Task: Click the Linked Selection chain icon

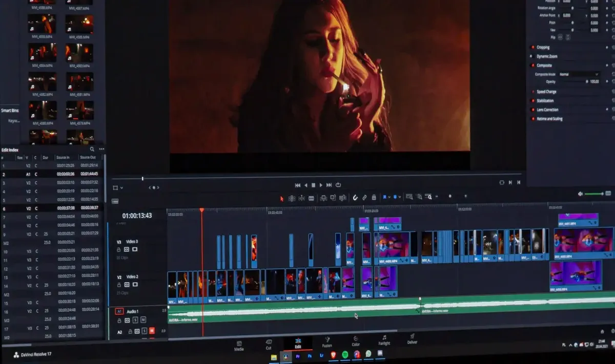Action: coord(364,198)
